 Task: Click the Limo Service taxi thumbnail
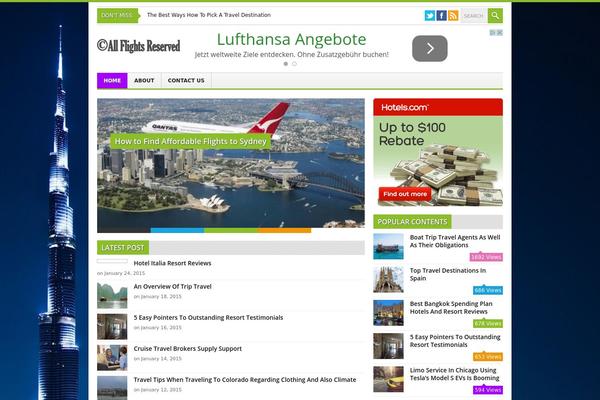pyautogui.click(x=388, y=379)
